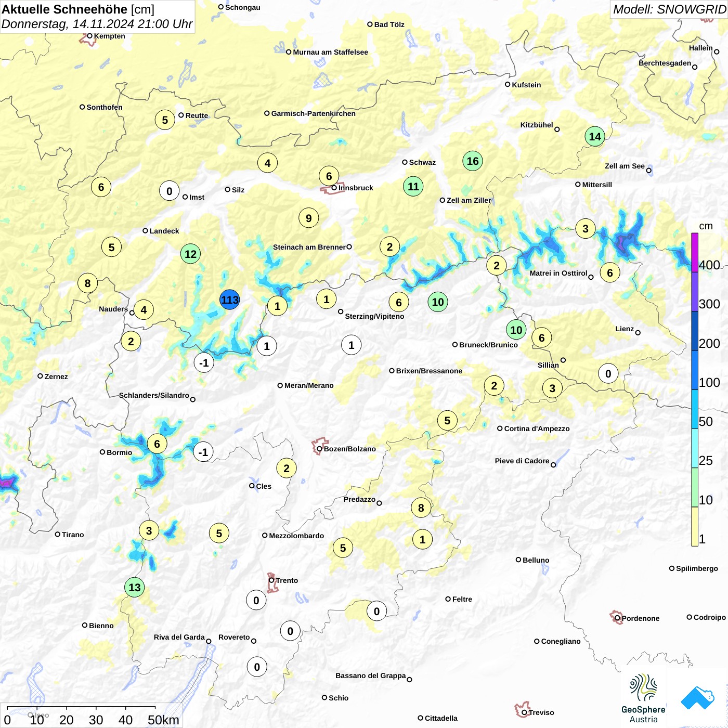Click the blue cloud-house logo icon
Image resolution: width=728 pixels, height=728 pixels.
[697, 698]
